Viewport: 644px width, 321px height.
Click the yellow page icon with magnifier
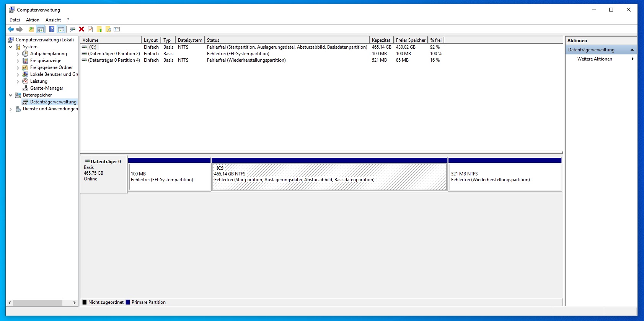click(108, 29)
